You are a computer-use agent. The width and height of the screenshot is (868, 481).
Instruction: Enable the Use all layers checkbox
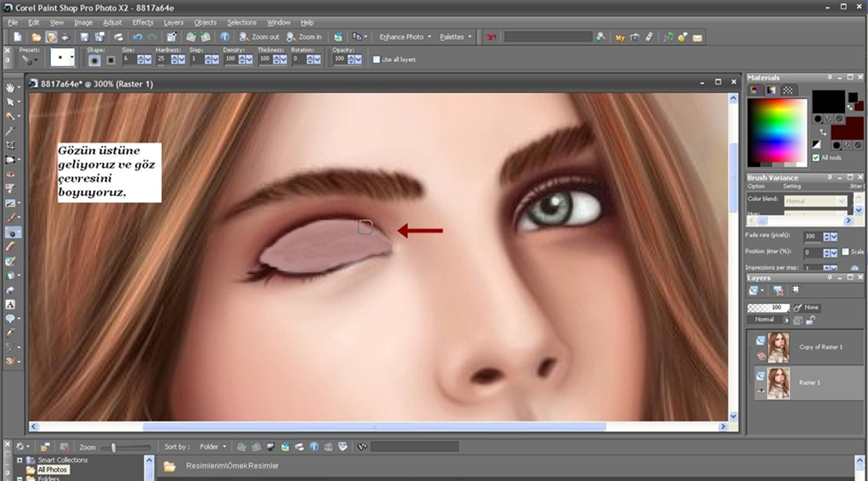pyautogui.click(x=376, y=60)
